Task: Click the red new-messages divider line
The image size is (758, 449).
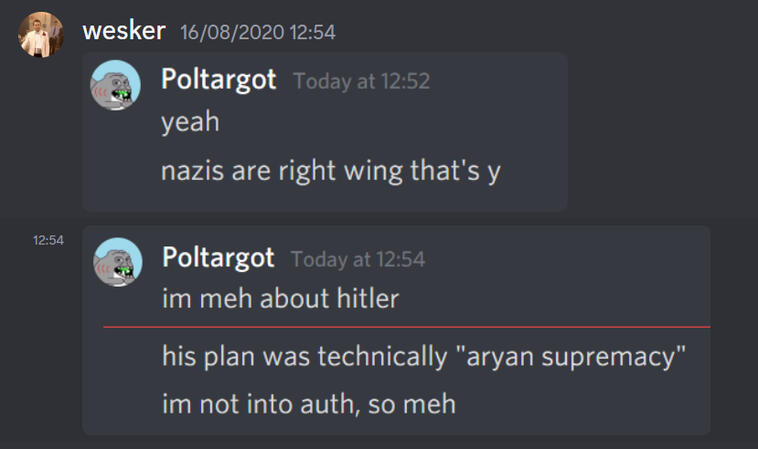Action: click(x=407, y=327)
